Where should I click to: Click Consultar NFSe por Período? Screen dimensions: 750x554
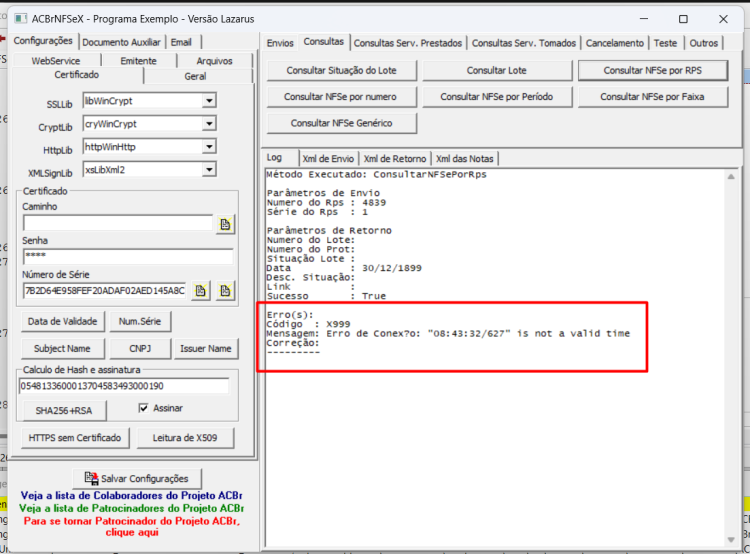tap(496, 97)
